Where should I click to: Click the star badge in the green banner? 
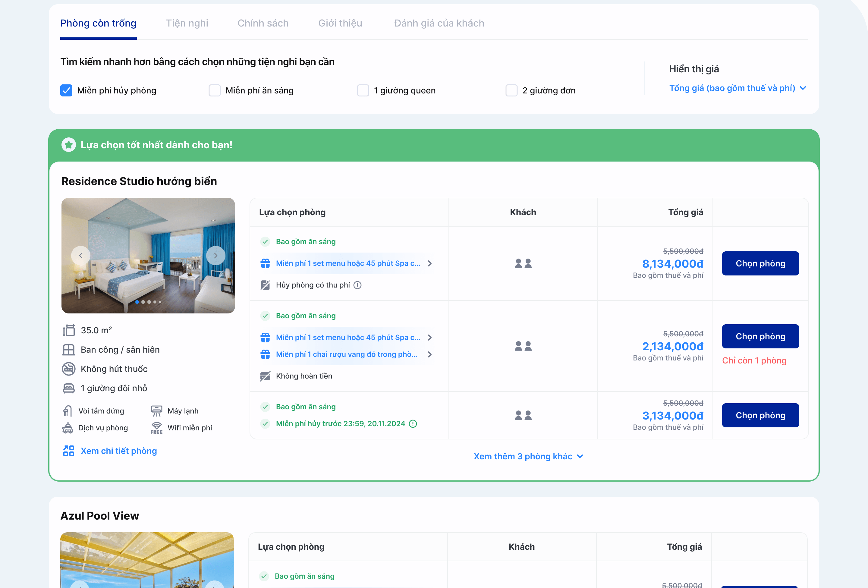[x=69, y=145]
